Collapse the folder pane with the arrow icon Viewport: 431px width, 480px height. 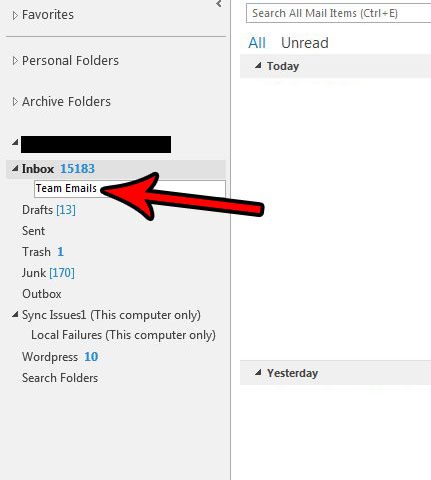click(219, 4)
